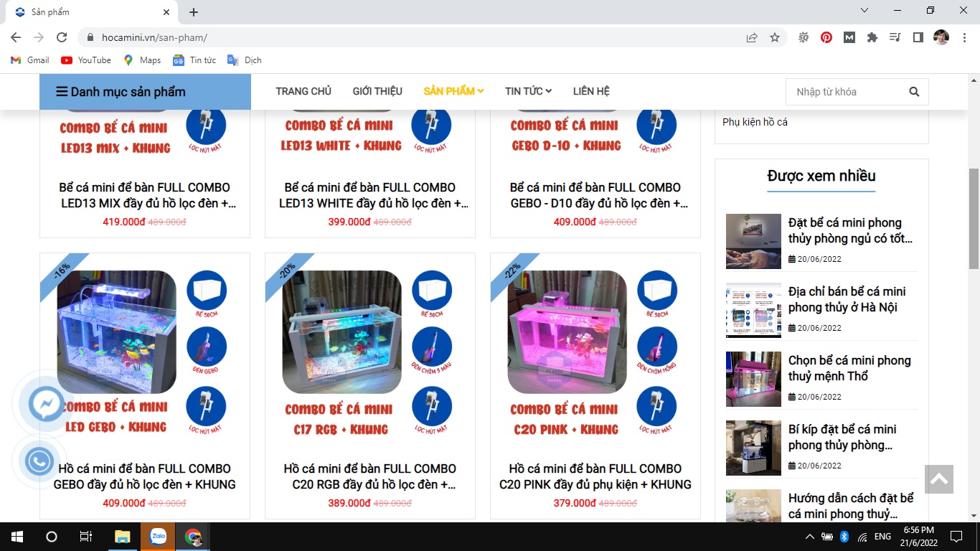Show hidden system tray icons

[x=810, y=537]
